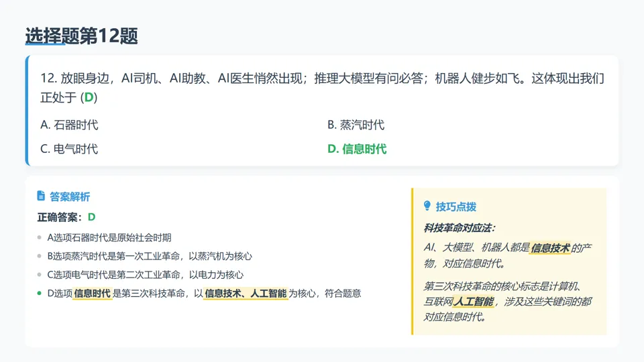Viewport: 644px width, 362px height.
Task: Click the lightbulb icon beside 技巧点拨
Action: 427,206
